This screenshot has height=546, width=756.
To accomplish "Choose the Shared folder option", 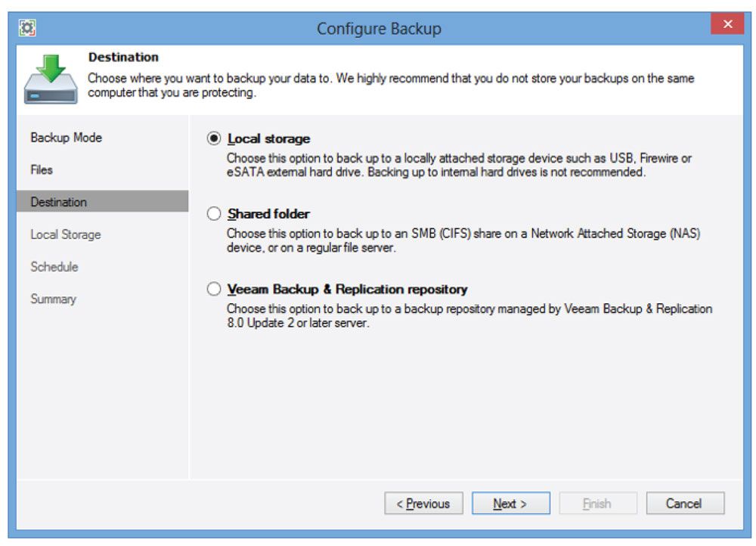I will pos(214,214).
